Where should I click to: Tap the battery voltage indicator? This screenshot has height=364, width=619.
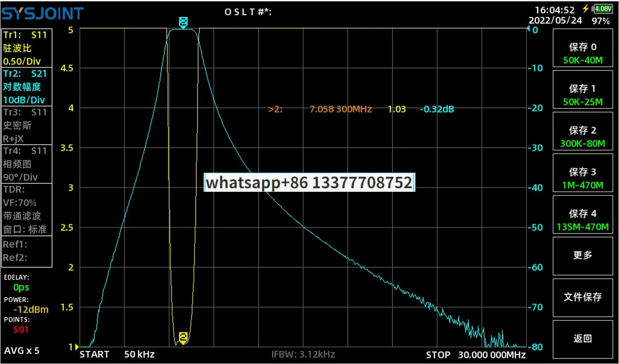(x=603, y=9)
